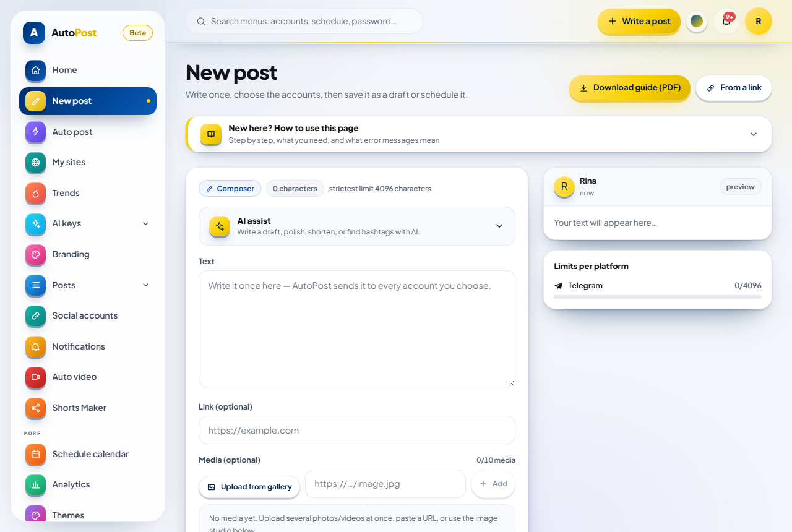Click the Auto post lightning icon
This screenshot has width=792, height=532.
(35, 132)
